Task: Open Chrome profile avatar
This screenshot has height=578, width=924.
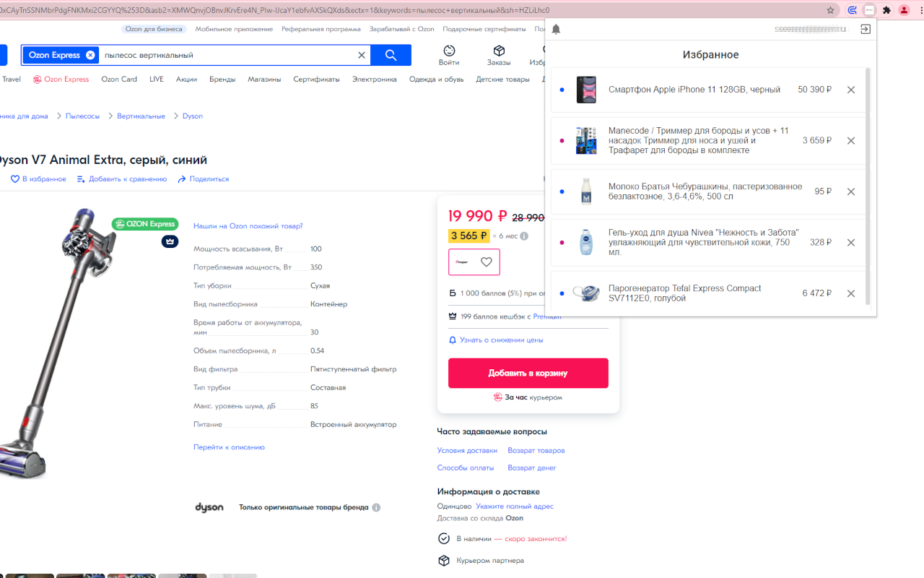Action: tap(904, 10)
